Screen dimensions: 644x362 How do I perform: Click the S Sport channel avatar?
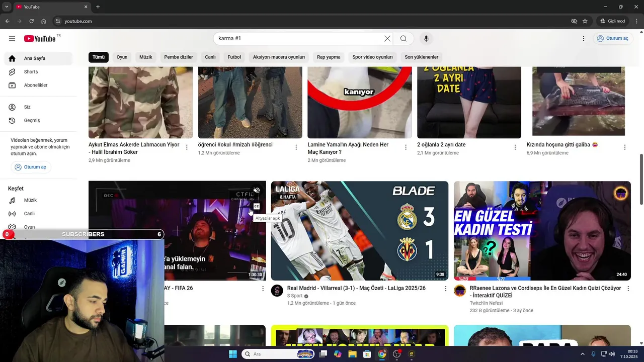pos(277,291)
